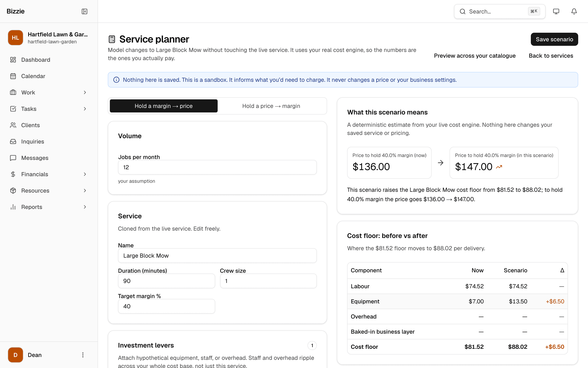Click the Clients people icon
This screenshot has width=588, height=368.
13,125
